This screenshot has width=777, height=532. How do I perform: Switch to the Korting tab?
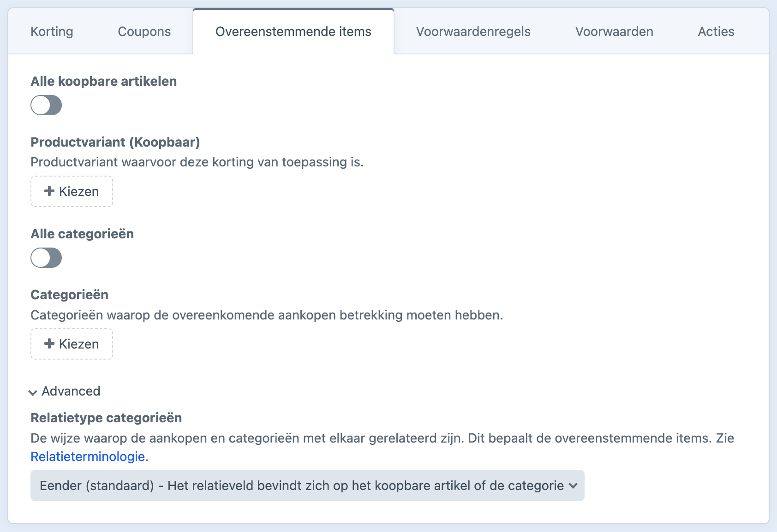click(52, 31)
